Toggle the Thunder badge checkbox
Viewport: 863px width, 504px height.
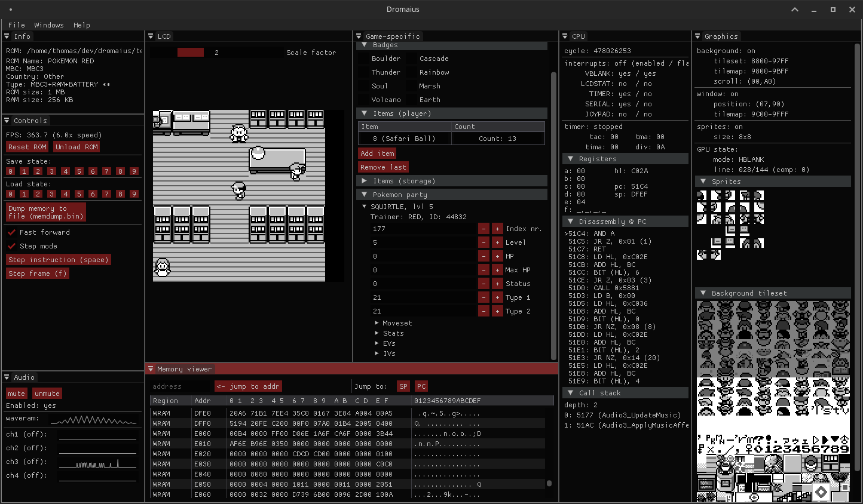[364, 72]
